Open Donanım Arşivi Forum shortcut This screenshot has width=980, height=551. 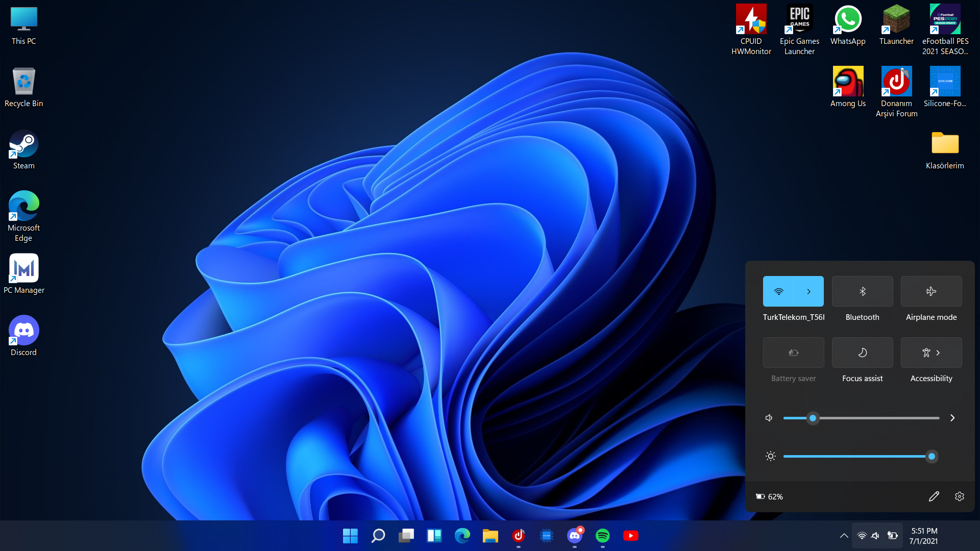pos(896,92)
